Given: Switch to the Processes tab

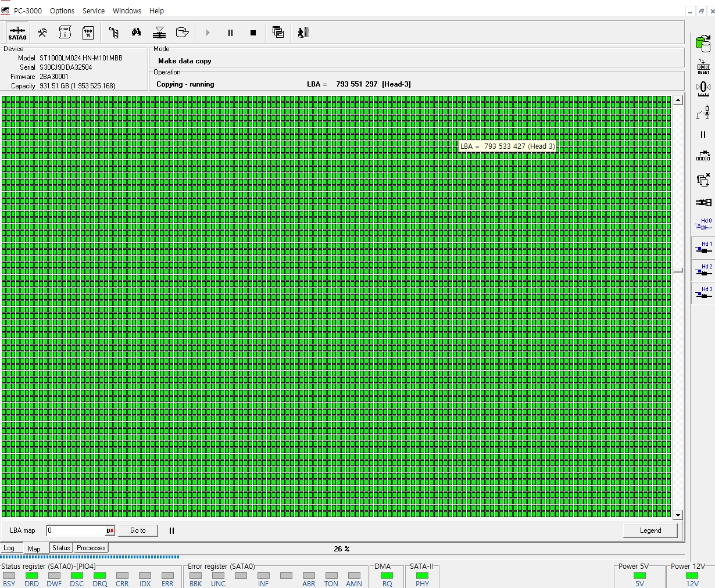Looking at the screenshot, I should (91, 548).
